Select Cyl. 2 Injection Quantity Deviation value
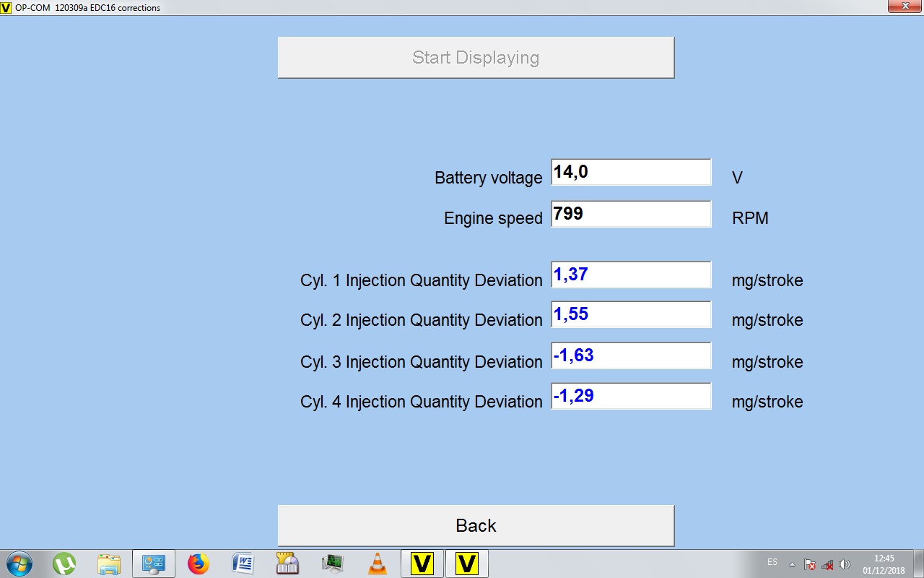The image size is (924, 578). pos(631,314)
